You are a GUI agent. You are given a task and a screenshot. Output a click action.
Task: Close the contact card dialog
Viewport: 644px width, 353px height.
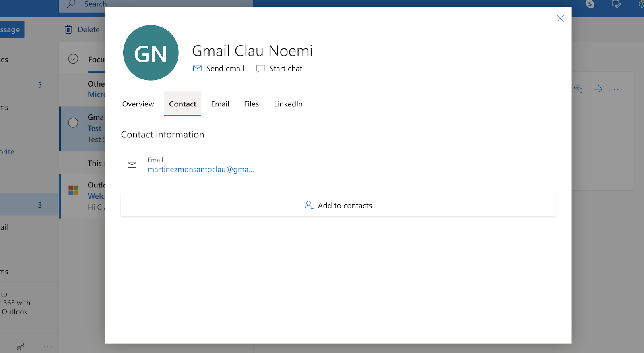[x=560, y=19]
